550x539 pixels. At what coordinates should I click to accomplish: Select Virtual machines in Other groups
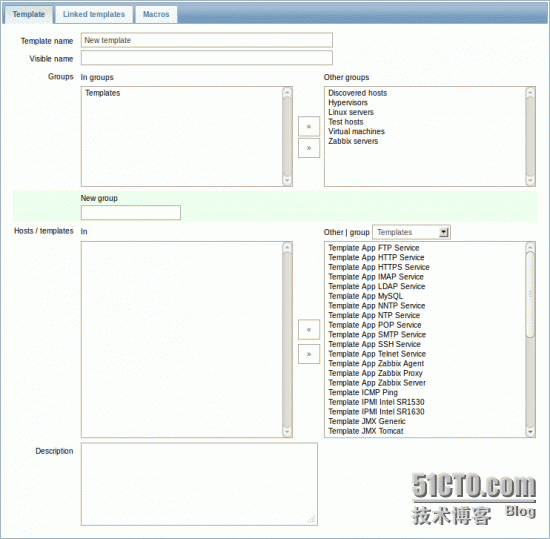(356, 131)
